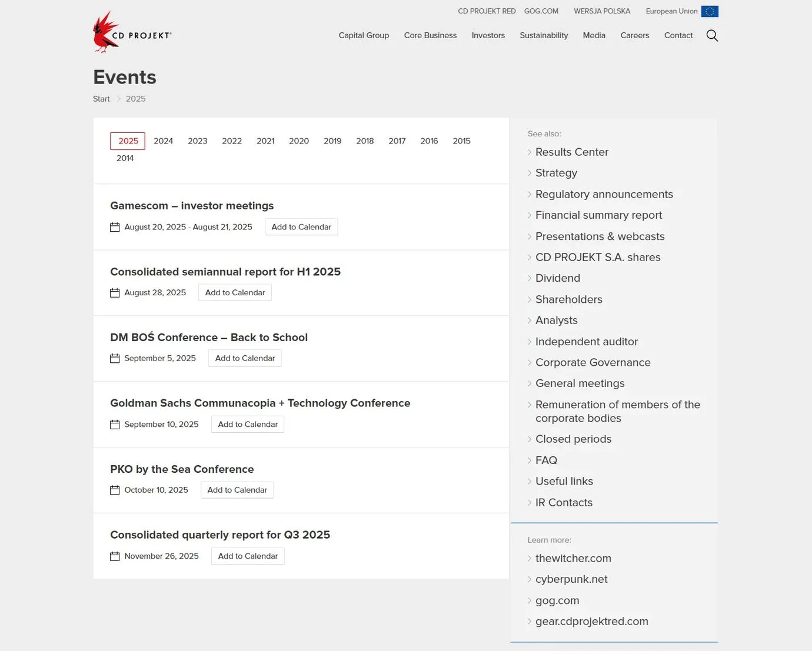Add DM BOŚ Conference to calendar
The image size is (812, 651).
point(245,358)
